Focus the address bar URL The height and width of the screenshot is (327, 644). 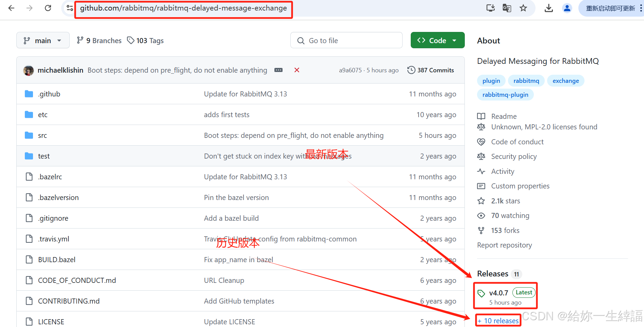pos(184,8)
